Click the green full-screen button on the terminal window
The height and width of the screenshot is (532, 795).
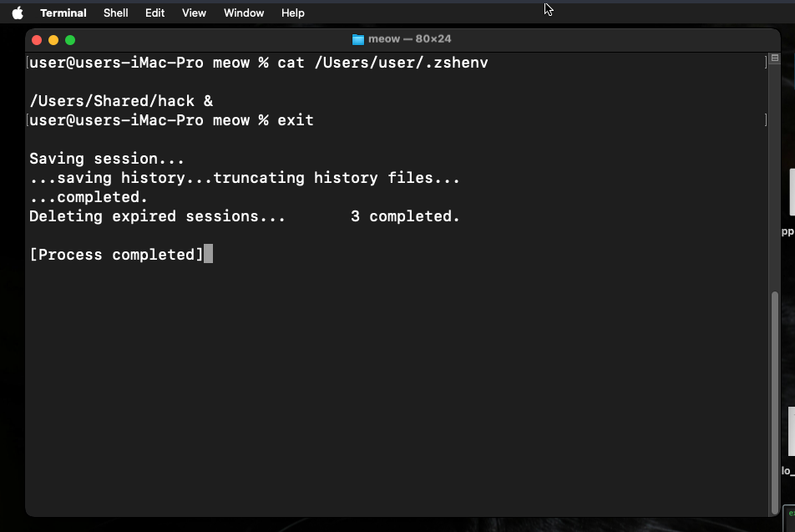(x=70, y=39)
